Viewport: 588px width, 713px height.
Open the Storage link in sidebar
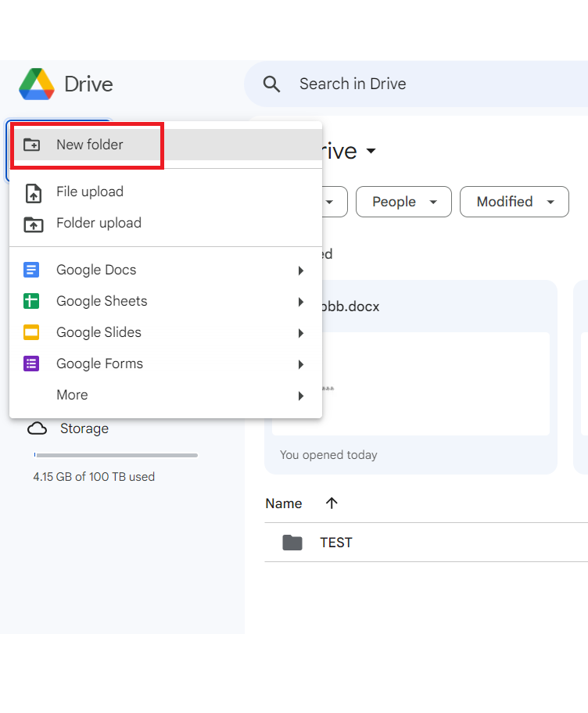[84, 428]
